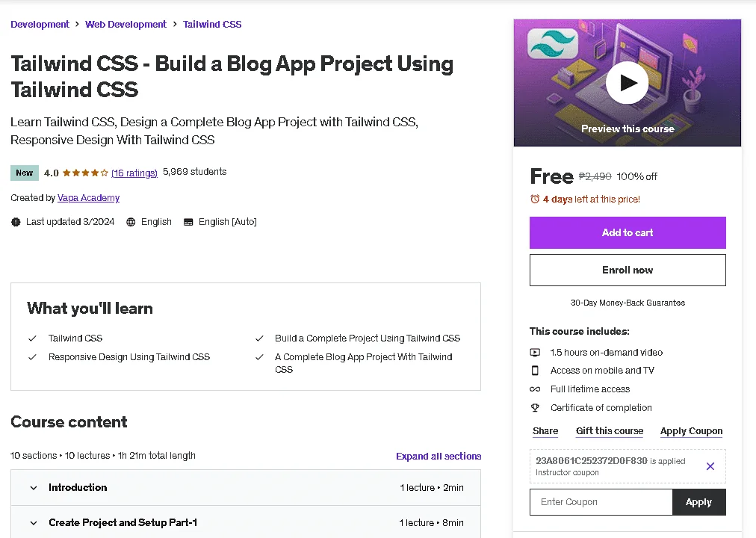Click the alarm clock icon
The image size is (756, 538).
tap(535, 199)
